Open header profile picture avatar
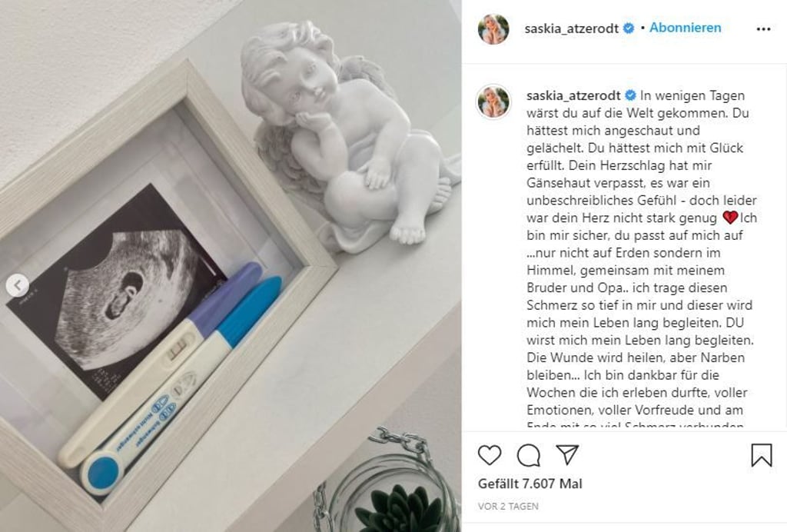 pos(493,29)
